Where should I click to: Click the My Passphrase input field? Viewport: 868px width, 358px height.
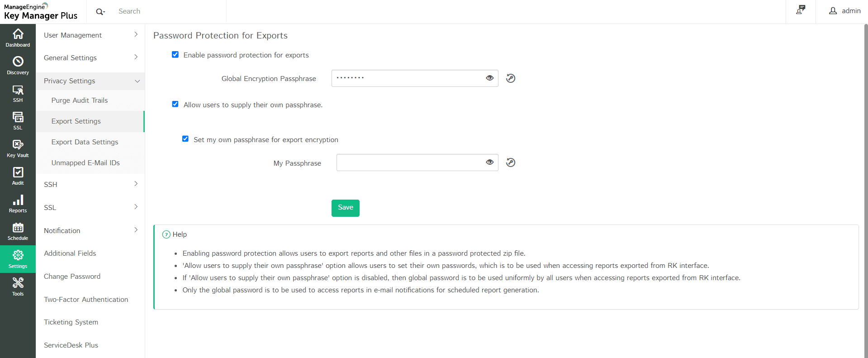pyautogui.click(x=409, y=162)
